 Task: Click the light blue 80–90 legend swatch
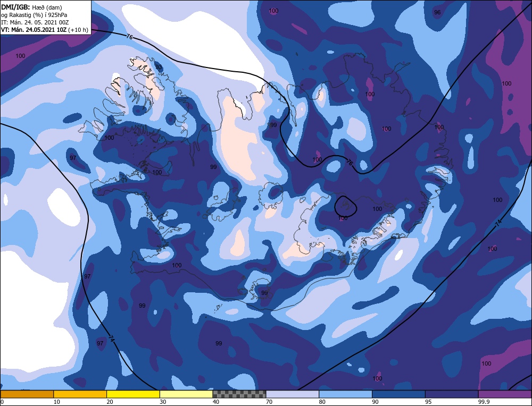(345, 394)
